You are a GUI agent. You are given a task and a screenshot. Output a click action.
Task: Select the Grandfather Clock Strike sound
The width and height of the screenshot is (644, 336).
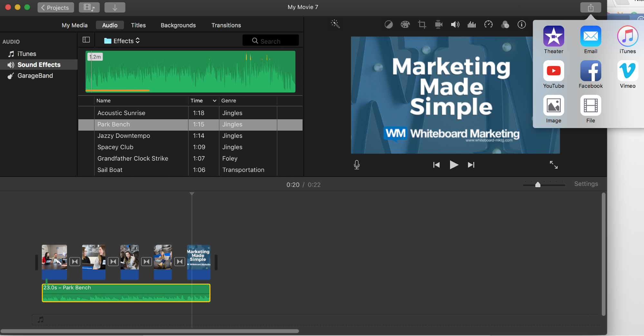(x=190, y=158)
